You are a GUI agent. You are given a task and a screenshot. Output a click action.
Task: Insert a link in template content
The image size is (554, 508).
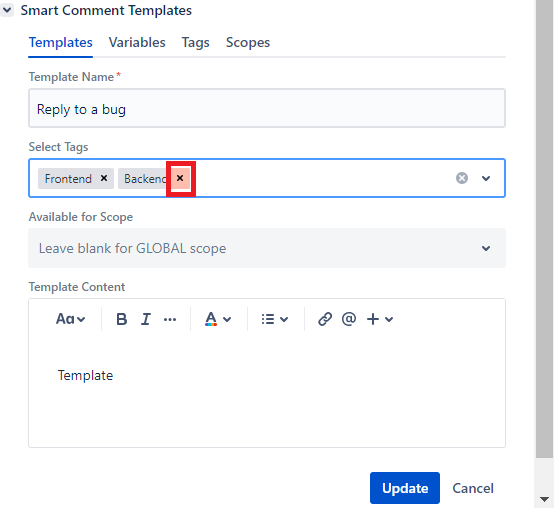pos(325,319)
